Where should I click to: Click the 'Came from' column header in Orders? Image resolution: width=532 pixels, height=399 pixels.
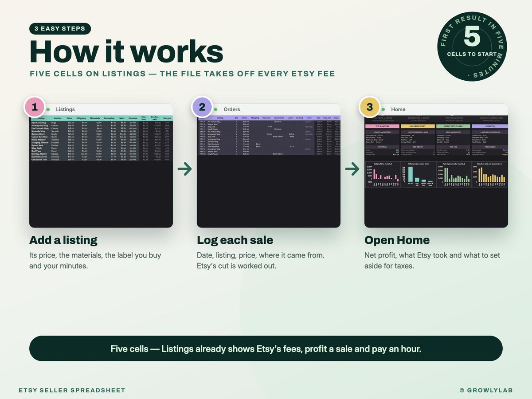[279, 118]
